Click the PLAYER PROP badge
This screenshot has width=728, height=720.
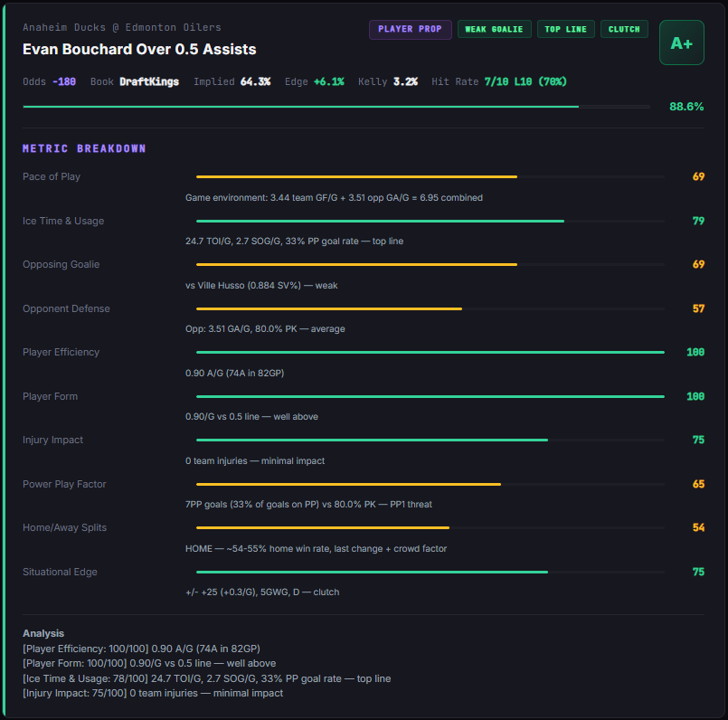pyautogui.click(x=410, y=29)
